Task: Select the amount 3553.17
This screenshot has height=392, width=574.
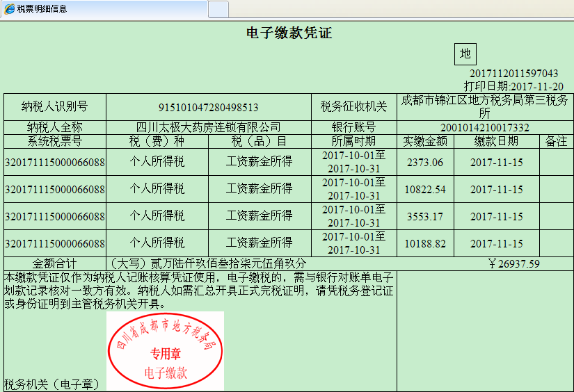Action: coord(425,216)
